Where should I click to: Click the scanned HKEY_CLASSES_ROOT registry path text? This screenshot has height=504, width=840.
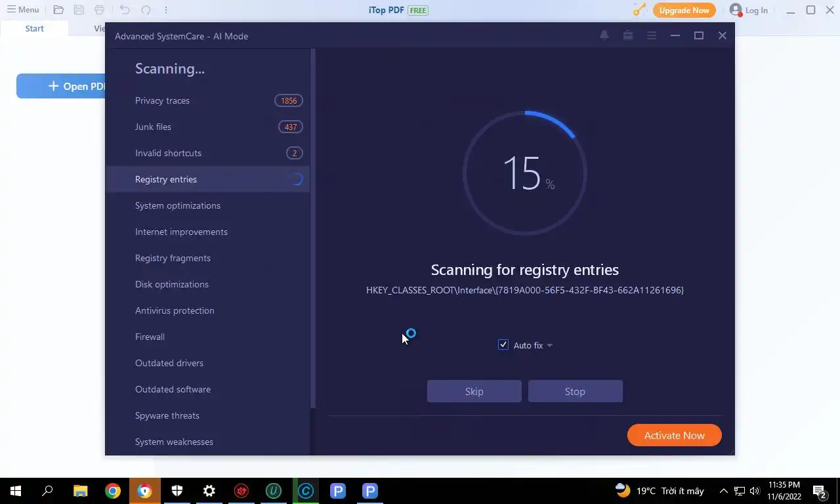[x=525, y=290]
